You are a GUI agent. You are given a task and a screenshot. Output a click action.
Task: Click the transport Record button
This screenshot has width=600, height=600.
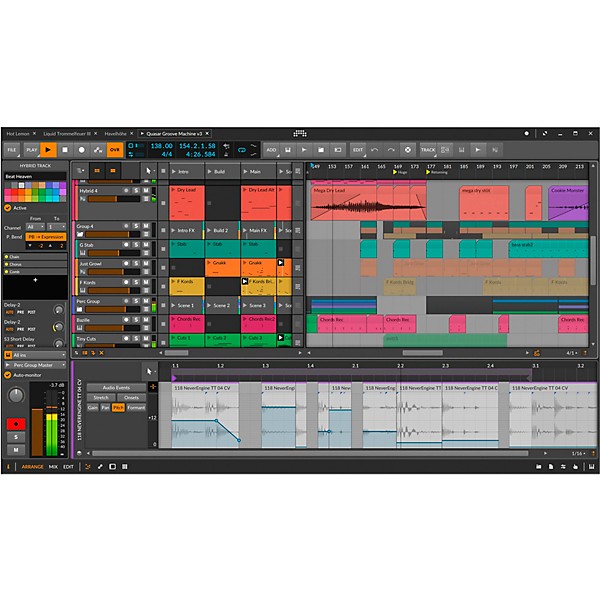click(x=83, y=149)
